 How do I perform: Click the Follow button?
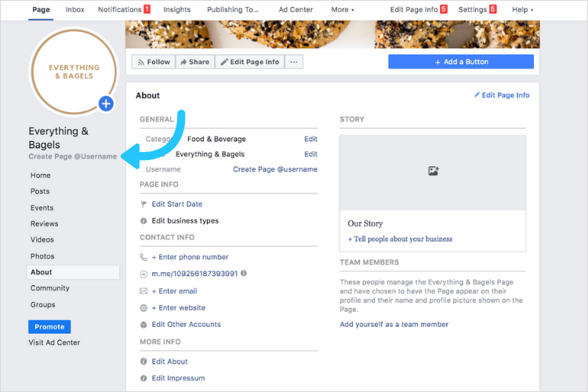(x=154, y=62)
